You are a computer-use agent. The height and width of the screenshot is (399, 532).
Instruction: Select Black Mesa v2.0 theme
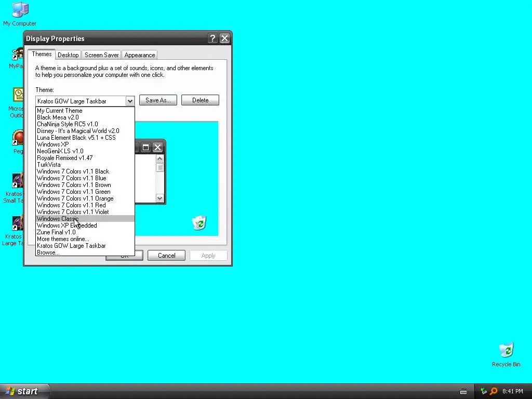tap(85, 117)
